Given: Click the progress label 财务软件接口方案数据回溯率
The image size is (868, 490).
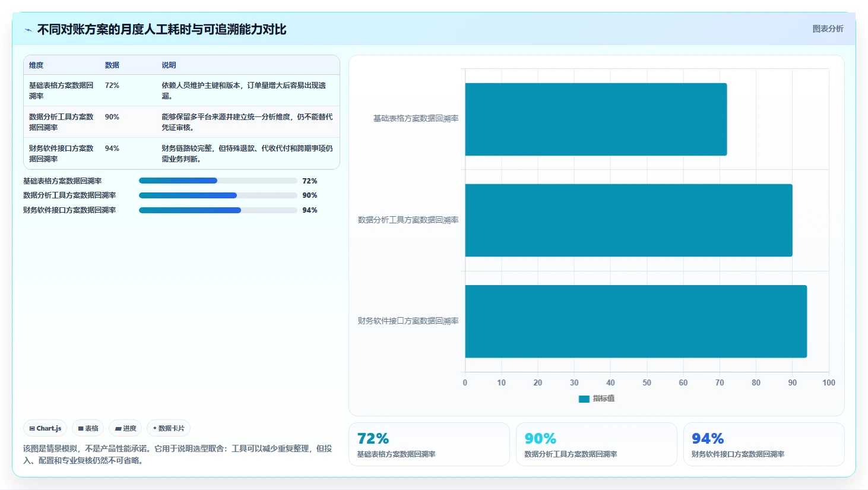Looking at the screenshot, I should click(x=69, y=210).
